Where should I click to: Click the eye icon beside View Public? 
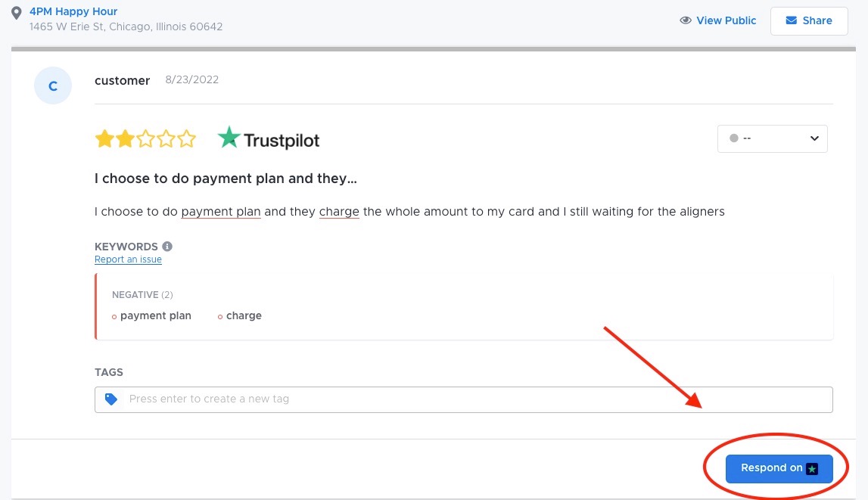(x=686, y=20)
